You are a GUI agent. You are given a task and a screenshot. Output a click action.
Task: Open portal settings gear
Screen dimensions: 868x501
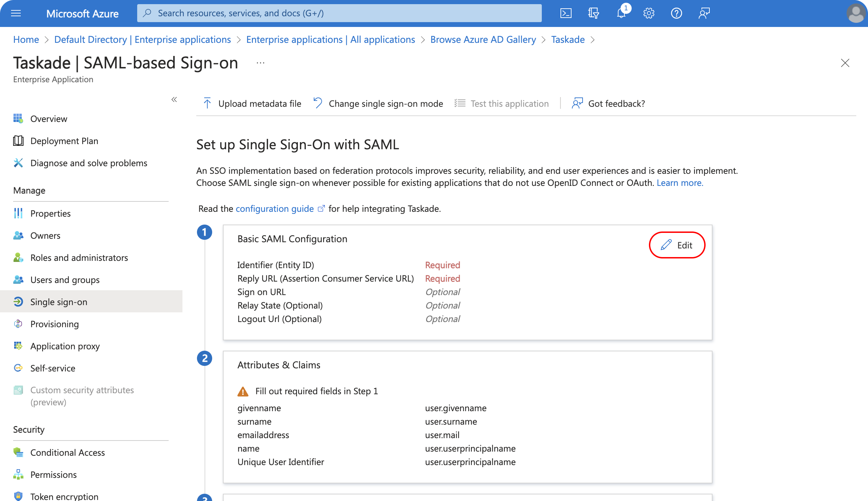(649, 13)
